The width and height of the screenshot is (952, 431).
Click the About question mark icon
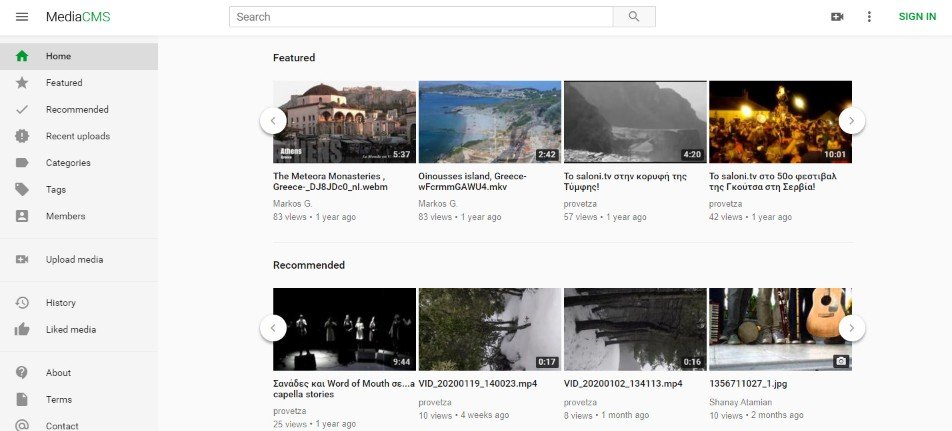tap(22, 373)
